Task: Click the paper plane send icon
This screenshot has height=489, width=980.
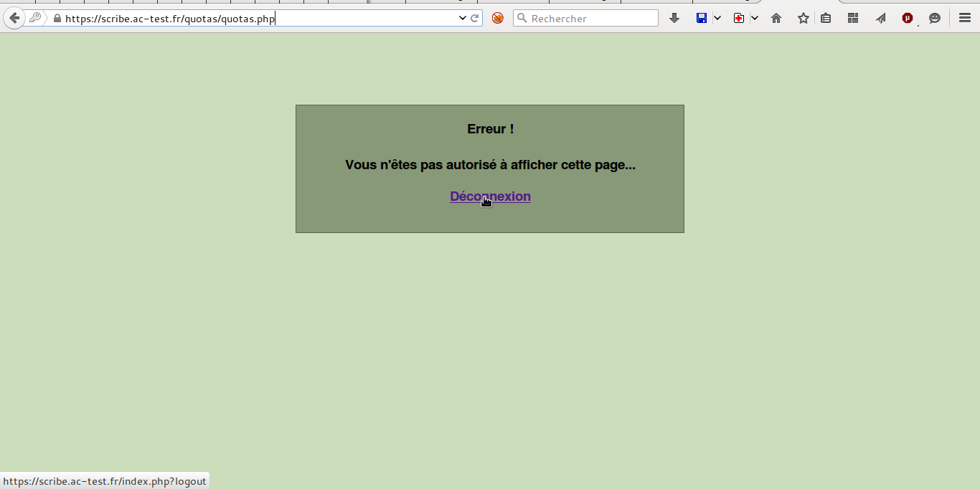Action: [x=880, y=18]
